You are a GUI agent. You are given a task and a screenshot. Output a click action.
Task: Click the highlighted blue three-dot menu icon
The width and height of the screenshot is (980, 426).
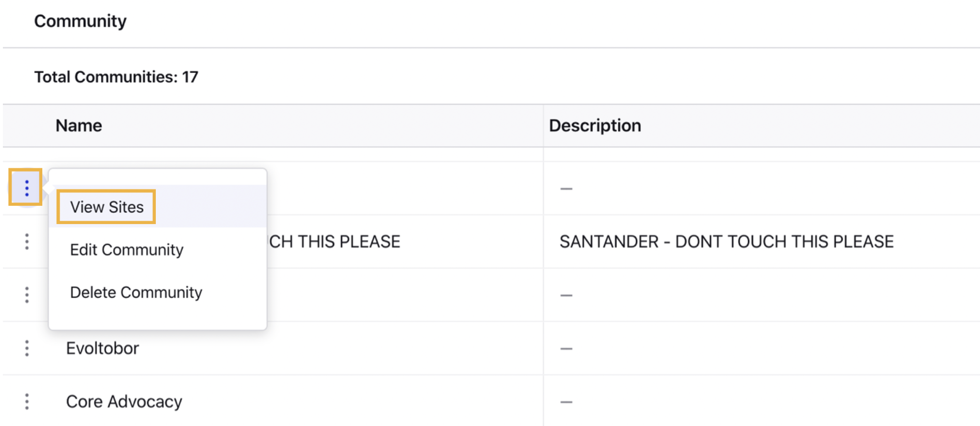pos(26,188)
